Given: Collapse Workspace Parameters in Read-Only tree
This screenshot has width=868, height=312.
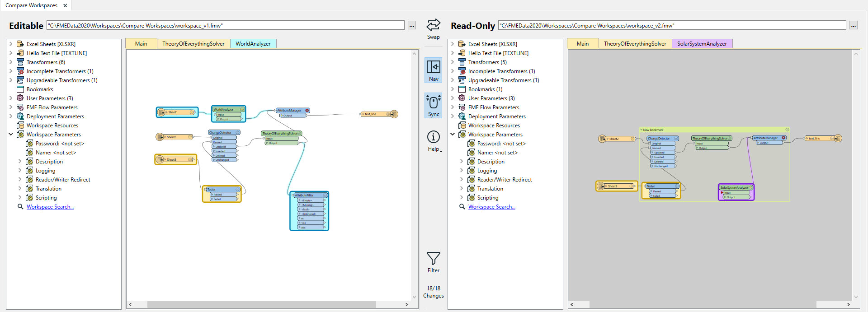Looking at the screenshot, I should (453, 134).
